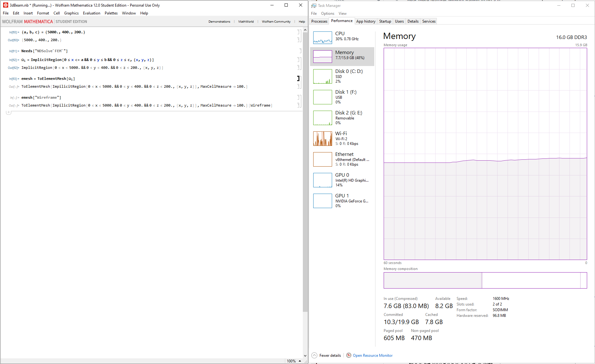Click the Memory composition bar
This screenshot has width=595, height=364.
485,280
